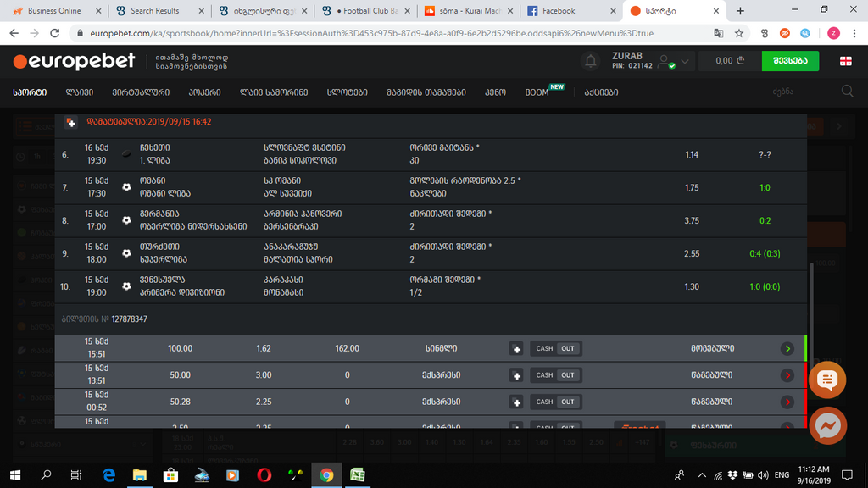The width and height of the screenshot is (868, 488).
Task: Click the volume icon in system tray
Action: [764, 474]
